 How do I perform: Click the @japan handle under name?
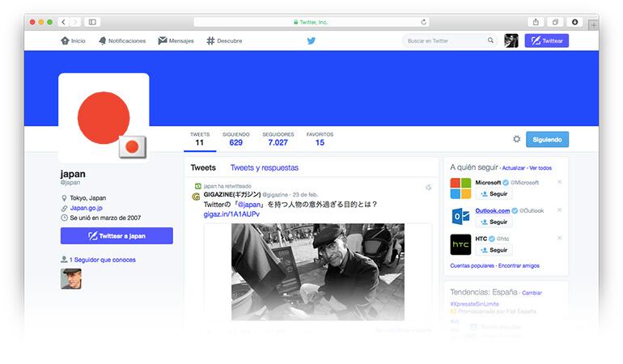tap(70, 182)
